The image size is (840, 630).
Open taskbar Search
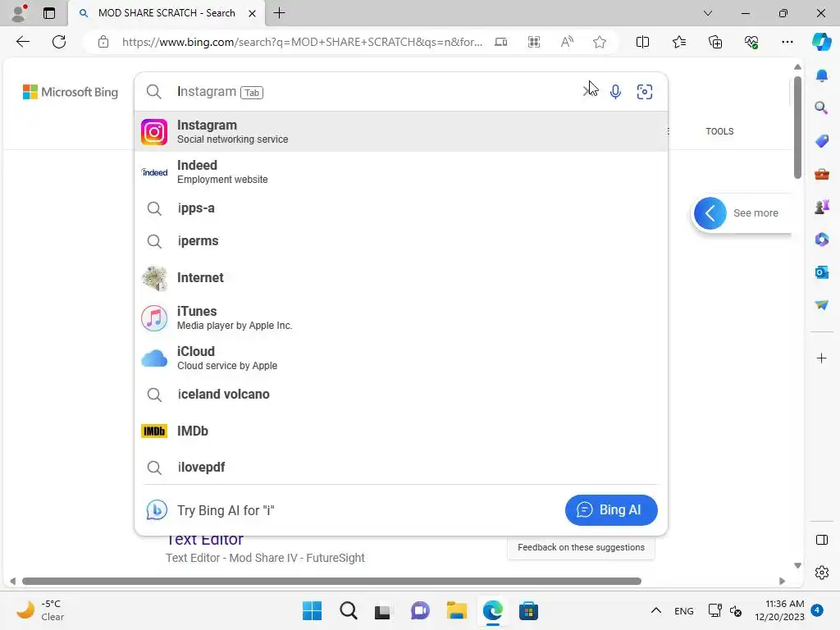(348, 610)
